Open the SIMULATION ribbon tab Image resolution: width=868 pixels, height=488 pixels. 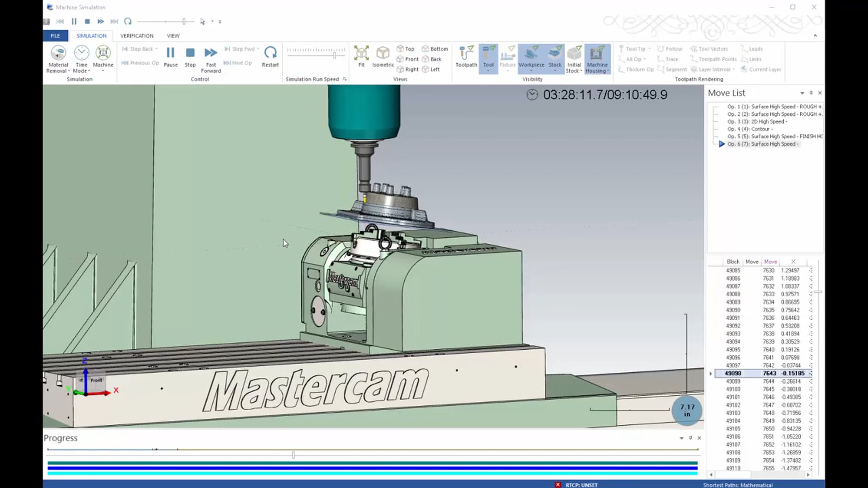click(x=91, y=36)
